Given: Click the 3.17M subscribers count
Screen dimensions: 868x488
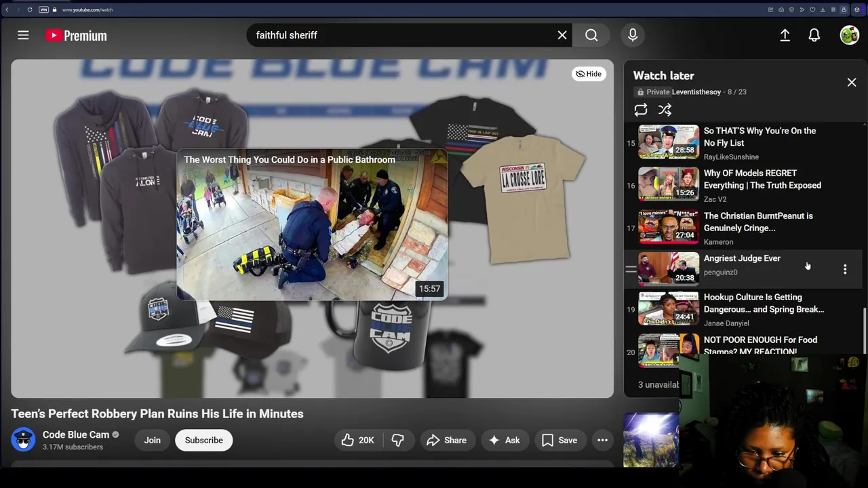Looking at the screenshot, I should (x=73, y=447).
